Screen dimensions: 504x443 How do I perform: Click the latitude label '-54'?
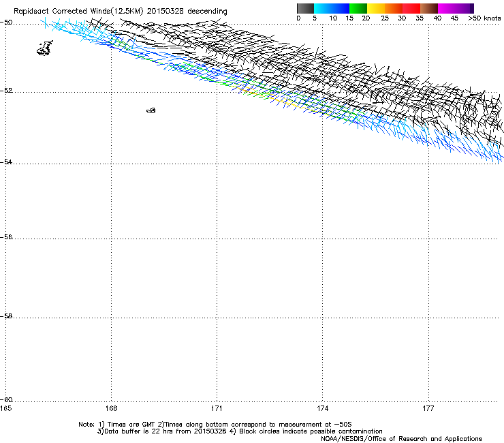(x=6, y=162)
